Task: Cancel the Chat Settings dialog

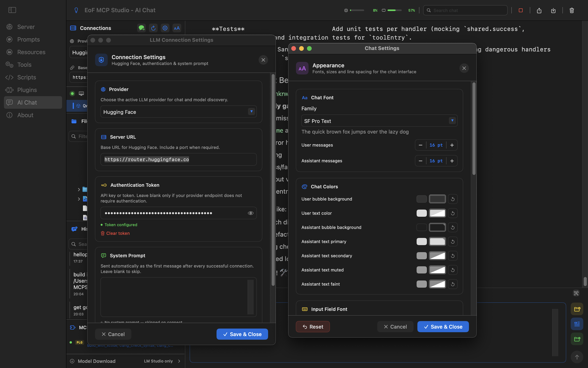Action: tap(395, 327)
